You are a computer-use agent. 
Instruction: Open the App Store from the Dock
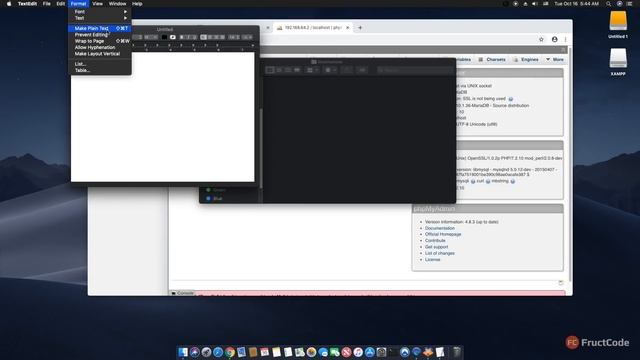[x=370, y=352]
